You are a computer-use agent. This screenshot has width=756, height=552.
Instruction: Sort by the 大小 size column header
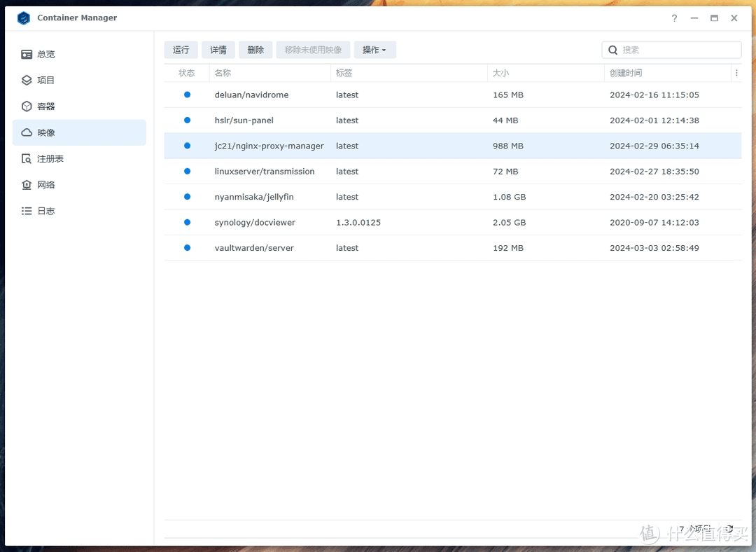[x=546, y=73]
